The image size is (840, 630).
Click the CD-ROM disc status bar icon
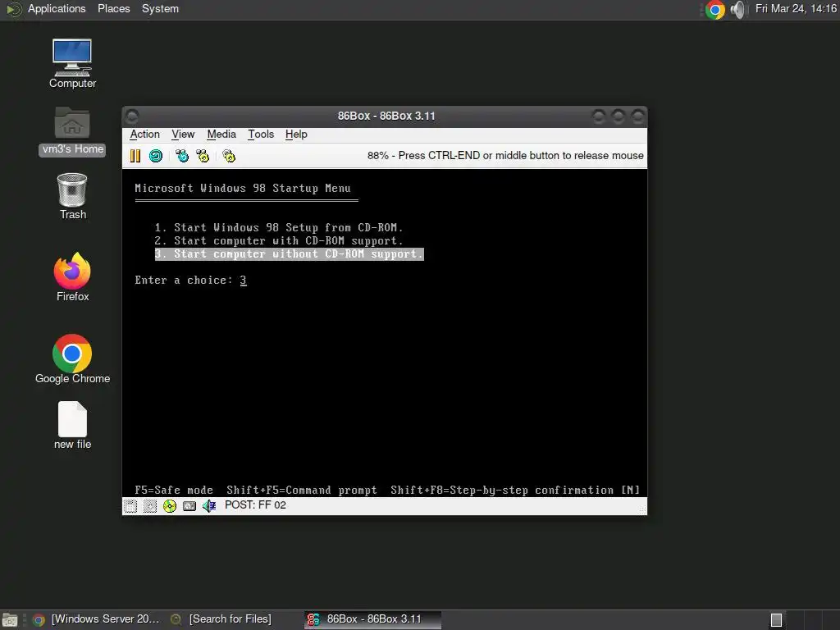pyautogui.click(x=170, y=505)
